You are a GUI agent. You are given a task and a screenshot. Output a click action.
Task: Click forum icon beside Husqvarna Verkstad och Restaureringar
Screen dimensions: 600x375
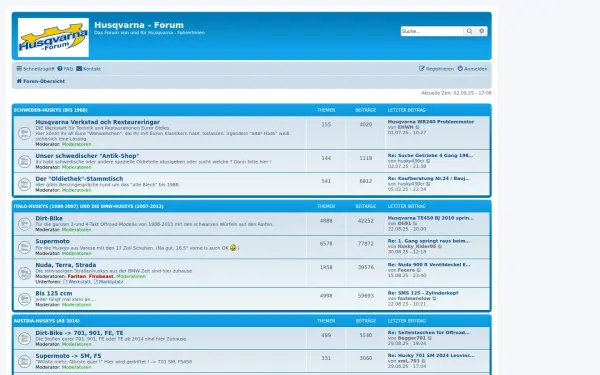pyautogui.click(x=24, y=133)
